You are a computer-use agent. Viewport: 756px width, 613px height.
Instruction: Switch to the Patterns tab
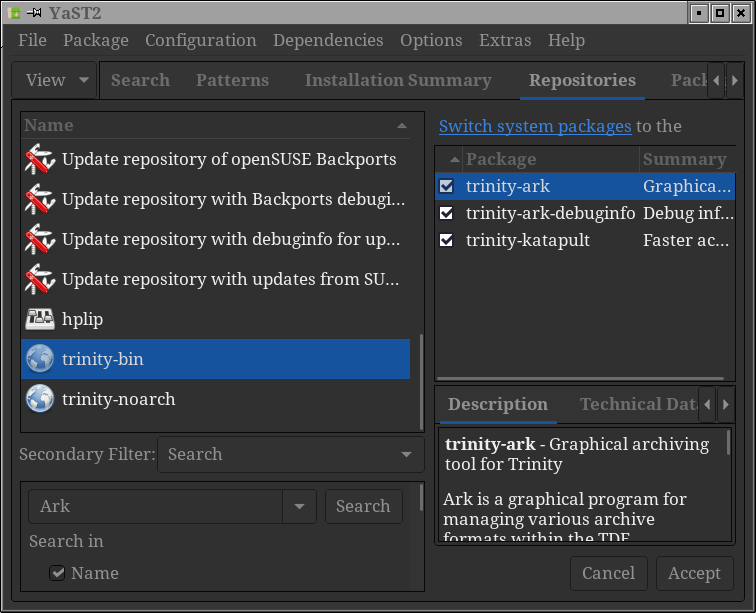click(232, 80)
